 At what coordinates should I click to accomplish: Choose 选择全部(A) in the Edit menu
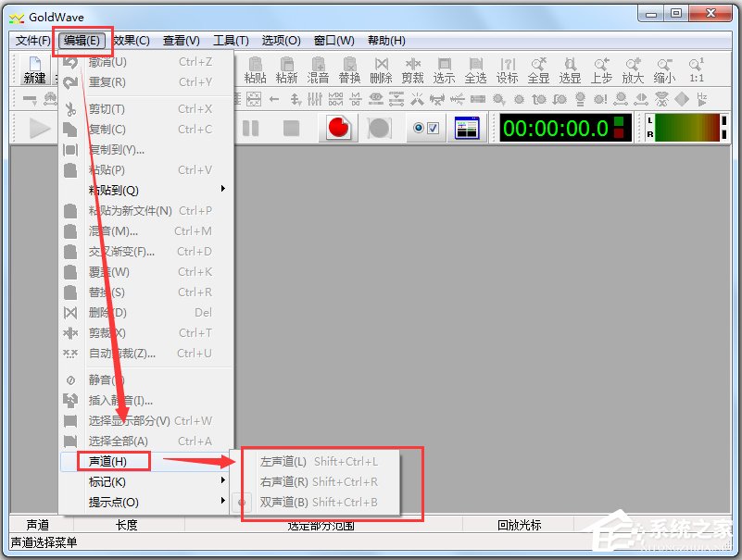coord(145,441)
